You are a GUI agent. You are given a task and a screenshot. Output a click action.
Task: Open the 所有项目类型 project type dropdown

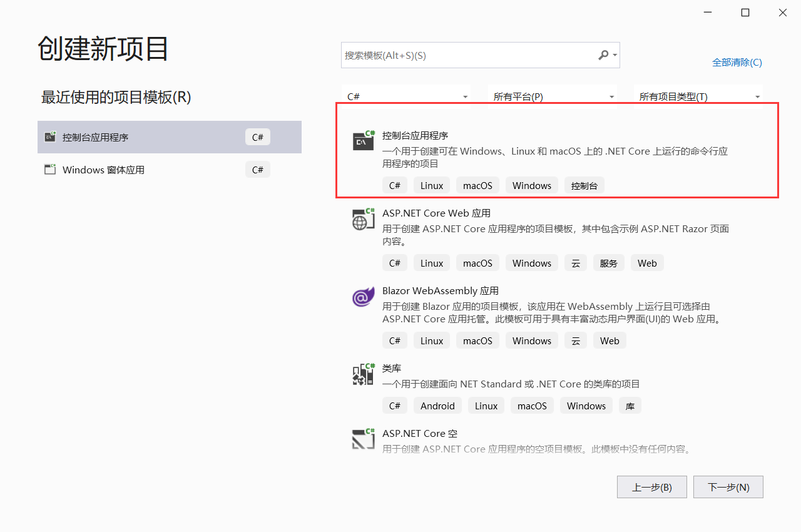coord(698,96)
